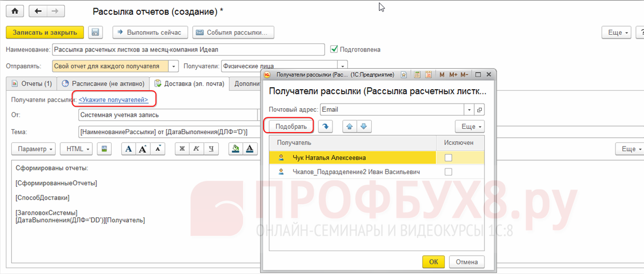The width and height of the screenshot is (644, 274).
Task: Open the Расписание (не активно) tab
Action: (x=104, y=83)
